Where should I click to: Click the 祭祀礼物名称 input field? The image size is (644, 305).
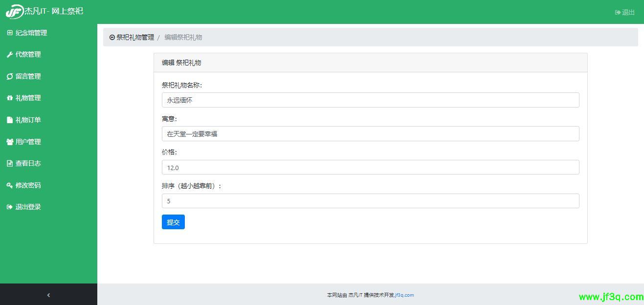click(370, 100)
